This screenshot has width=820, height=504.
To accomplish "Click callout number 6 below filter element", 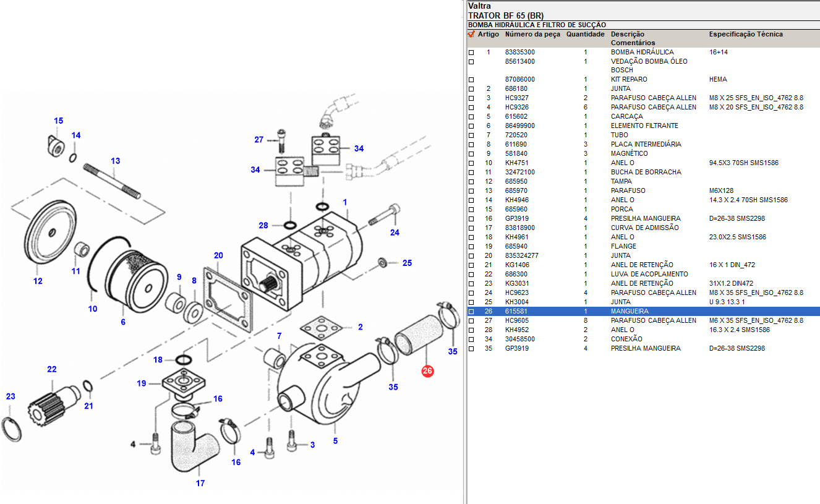I will (x=123, y=322).
